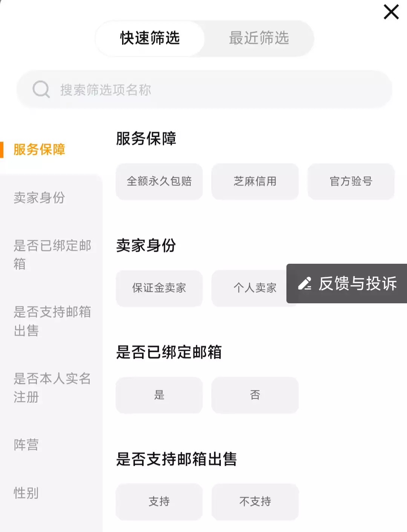Image resolution: width=407 pixels, height=532 pixels.
Task: Enable 官方验号 filter chip
Action: (x=351, y=182)
